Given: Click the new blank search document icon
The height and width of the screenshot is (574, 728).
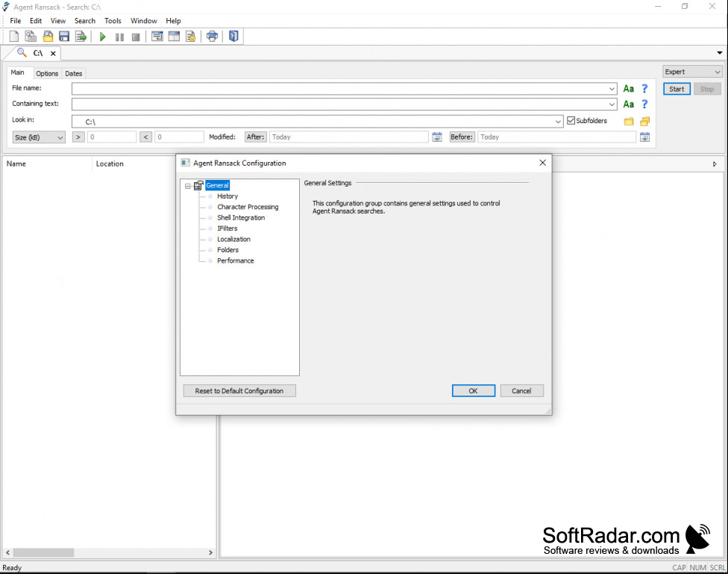Looking at the screenshot, I should (x=14, y=37).
